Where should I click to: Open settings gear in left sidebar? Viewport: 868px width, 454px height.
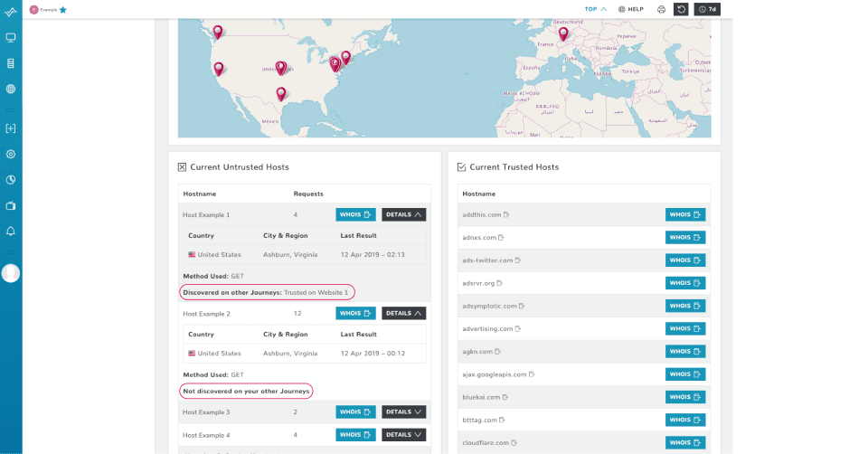(x=11, y=155)
